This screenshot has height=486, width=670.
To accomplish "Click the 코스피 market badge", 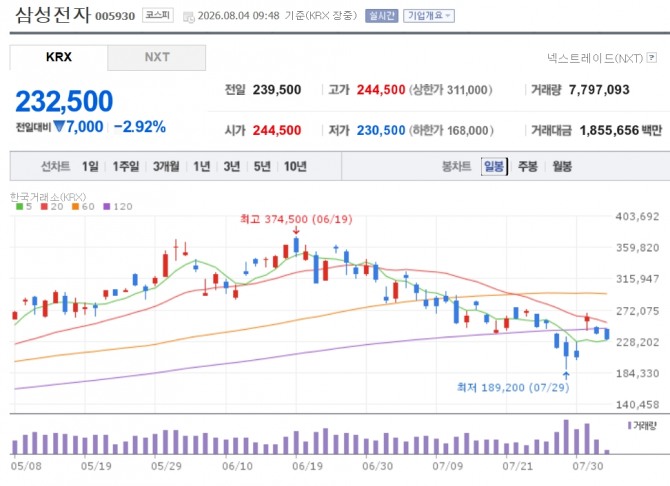I will coord(158,15).
